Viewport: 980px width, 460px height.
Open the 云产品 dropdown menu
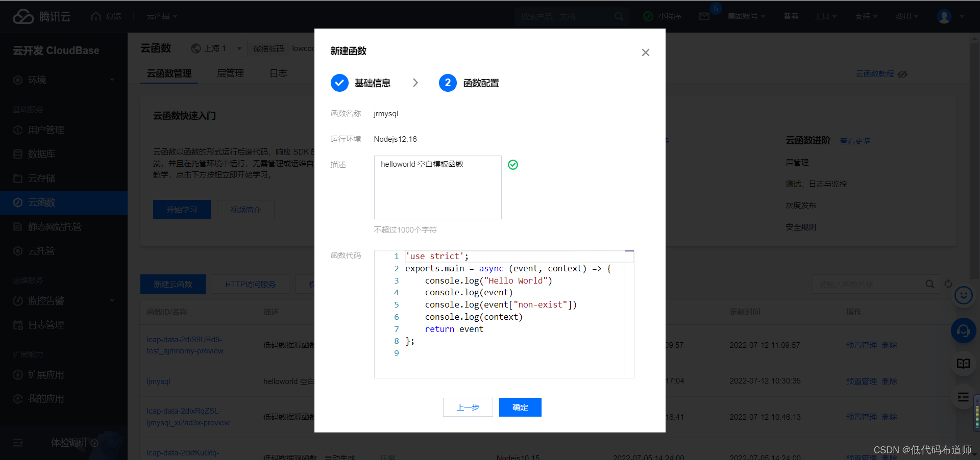coord(162,16)
